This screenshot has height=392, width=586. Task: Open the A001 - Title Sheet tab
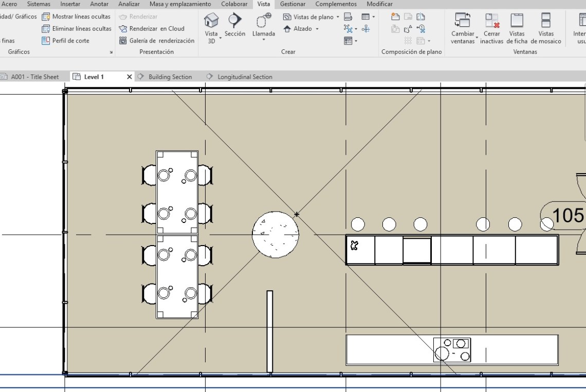tap(34, 77)
